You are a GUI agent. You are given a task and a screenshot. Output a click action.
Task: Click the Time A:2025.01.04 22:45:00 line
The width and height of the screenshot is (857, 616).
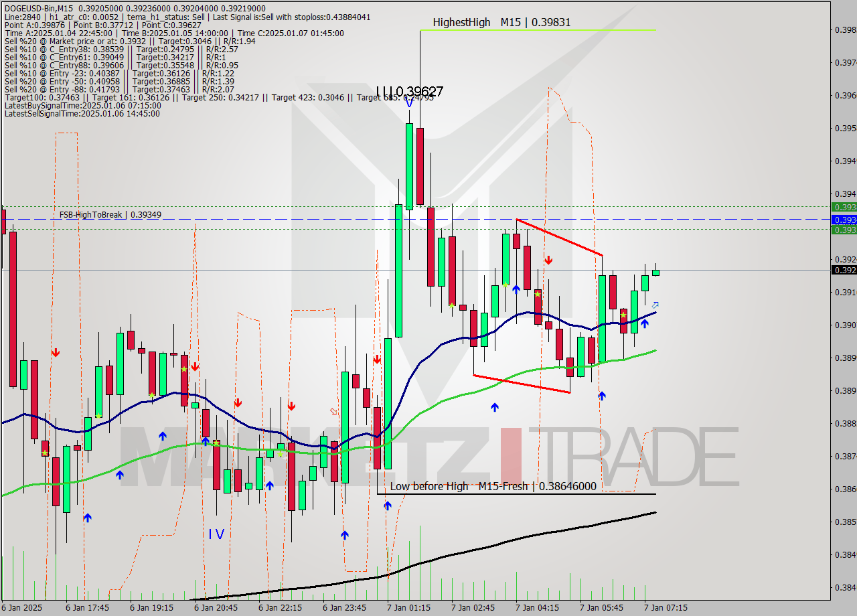pyautogui.click(x=174, y=33)
